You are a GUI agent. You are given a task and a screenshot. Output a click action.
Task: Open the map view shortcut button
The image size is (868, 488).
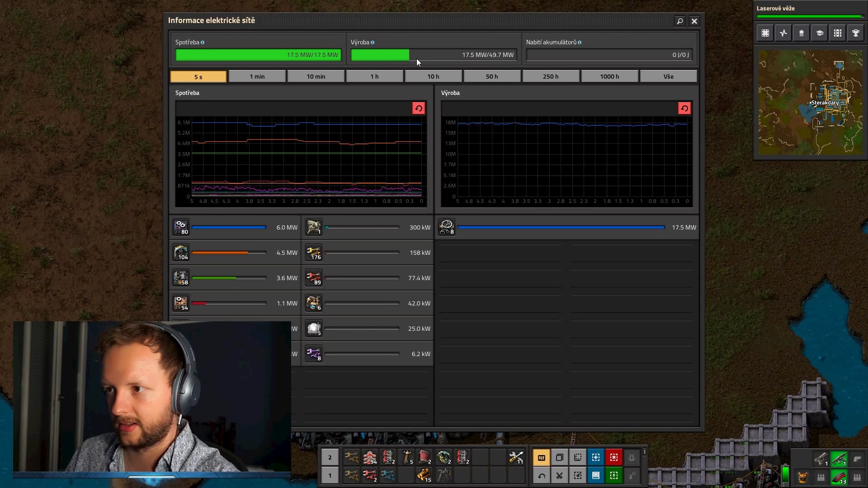(765, 33)
